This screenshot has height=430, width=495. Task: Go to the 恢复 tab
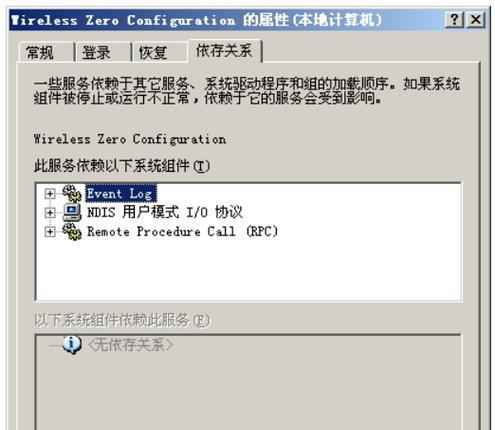[160, 52]
